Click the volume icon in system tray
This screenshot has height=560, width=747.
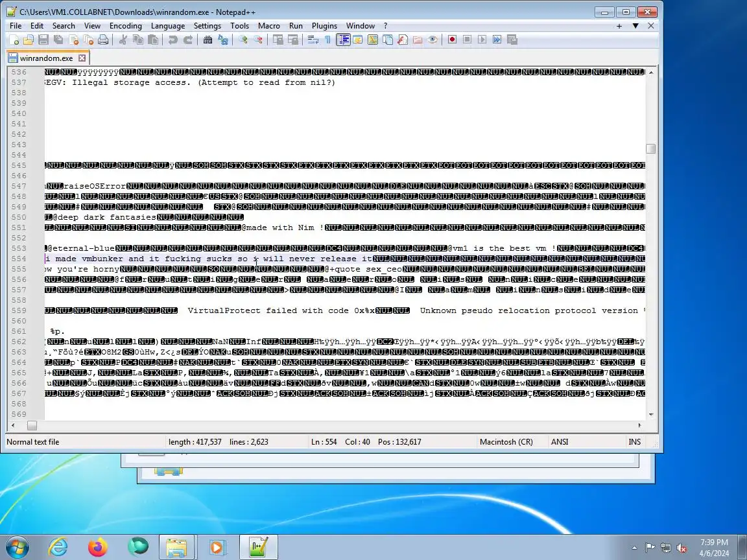pos(682,548)
